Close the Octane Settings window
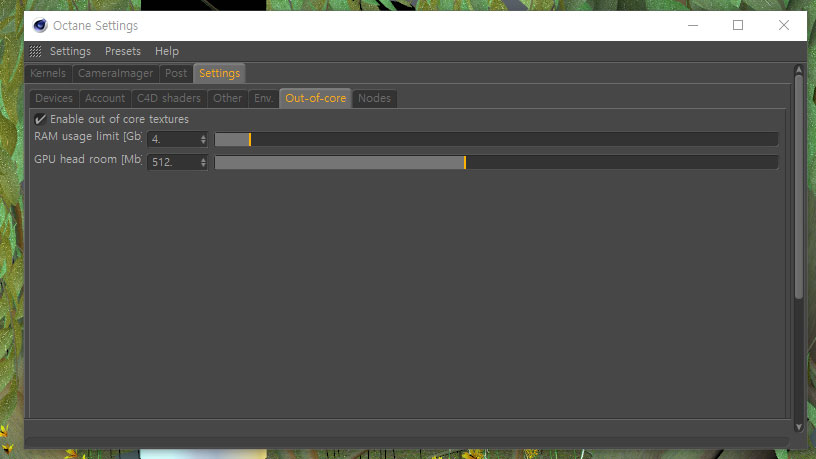Screen dimensions: 816x459 click(x=784, y=26)
